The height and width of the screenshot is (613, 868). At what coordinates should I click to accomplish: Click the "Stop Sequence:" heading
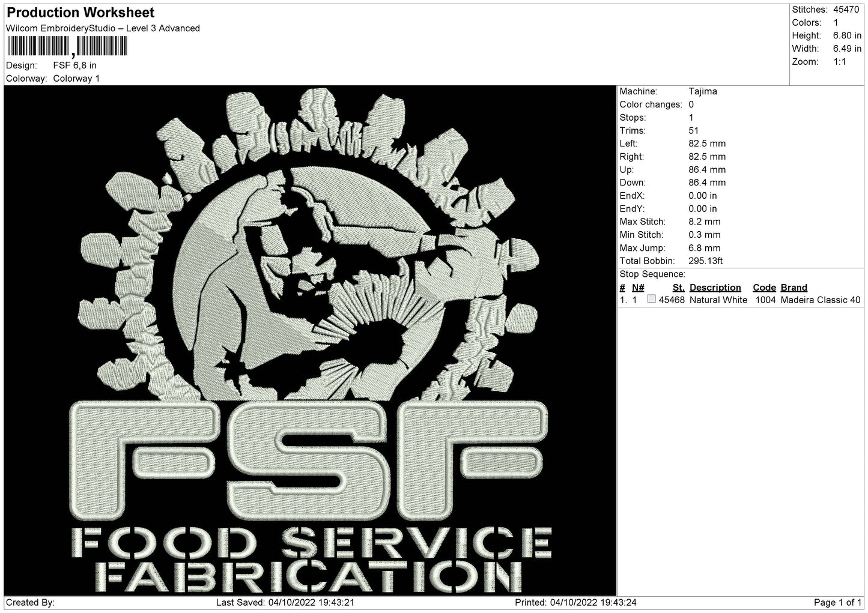coord(652,274)
